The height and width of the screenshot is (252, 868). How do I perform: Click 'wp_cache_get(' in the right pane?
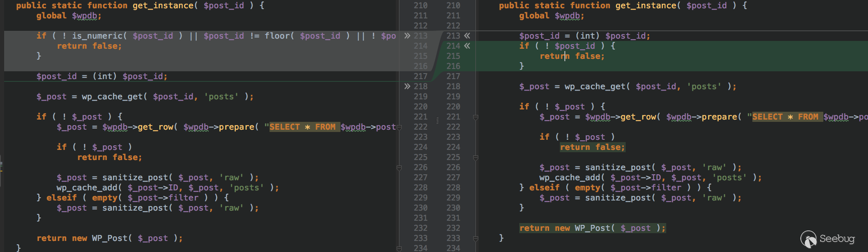(598, 86)
